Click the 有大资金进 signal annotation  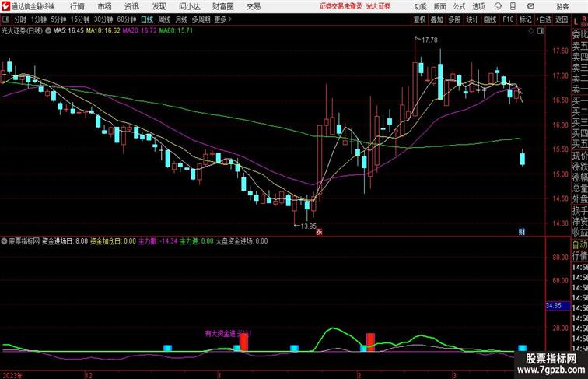[229, 333]
